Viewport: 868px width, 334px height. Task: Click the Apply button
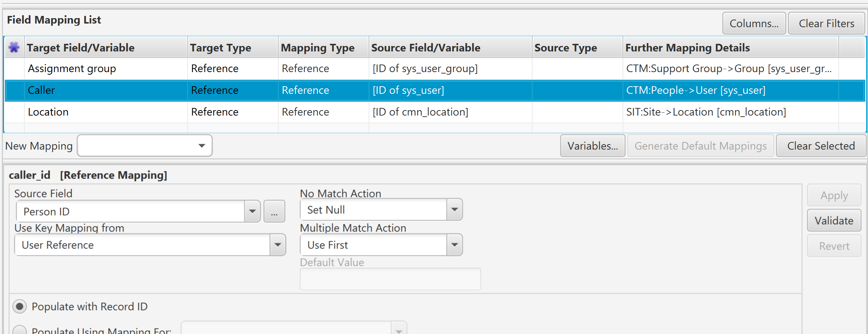coord(834,195)
